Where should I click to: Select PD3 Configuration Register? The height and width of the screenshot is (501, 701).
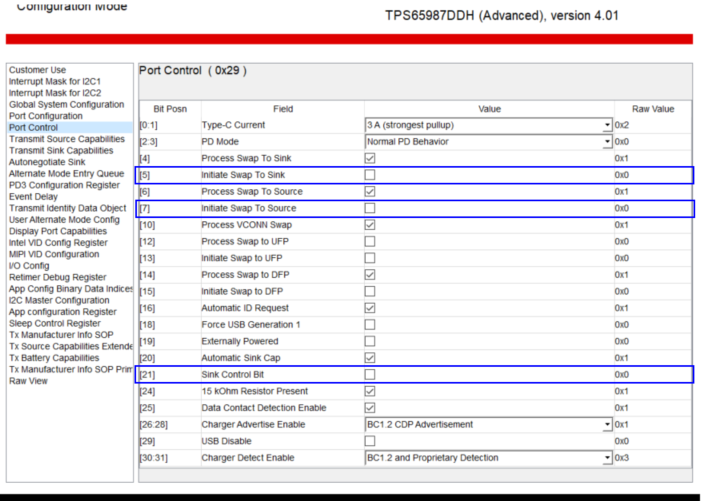coord(64,185)
